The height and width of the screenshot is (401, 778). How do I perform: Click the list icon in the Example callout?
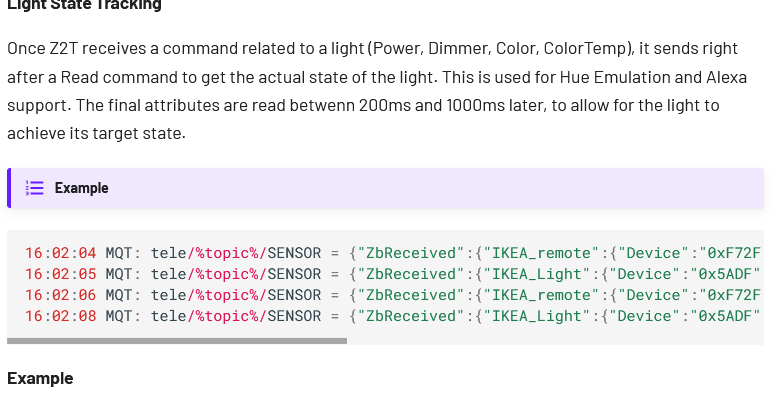coord(35,188)
